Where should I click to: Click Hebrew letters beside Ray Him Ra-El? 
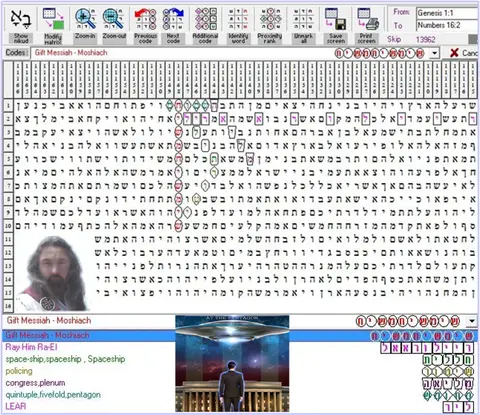(x=427, y=348)
